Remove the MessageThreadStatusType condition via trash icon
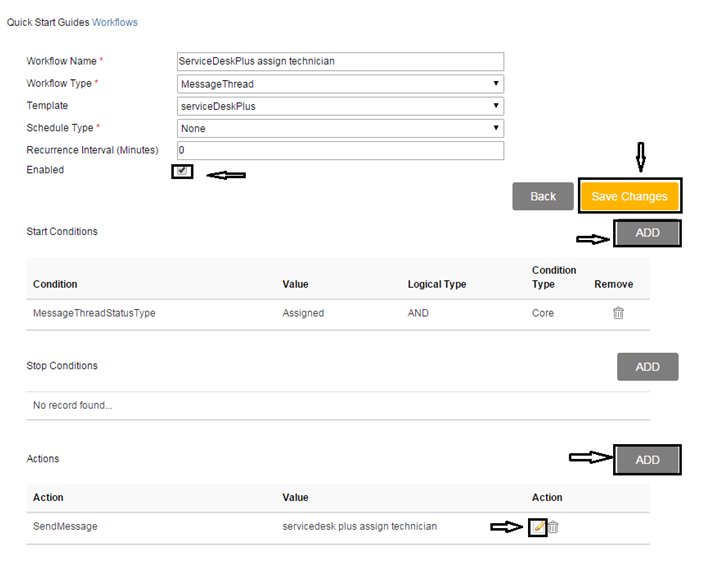This screenshot has width=710, height=568. [x=618, y=313]
